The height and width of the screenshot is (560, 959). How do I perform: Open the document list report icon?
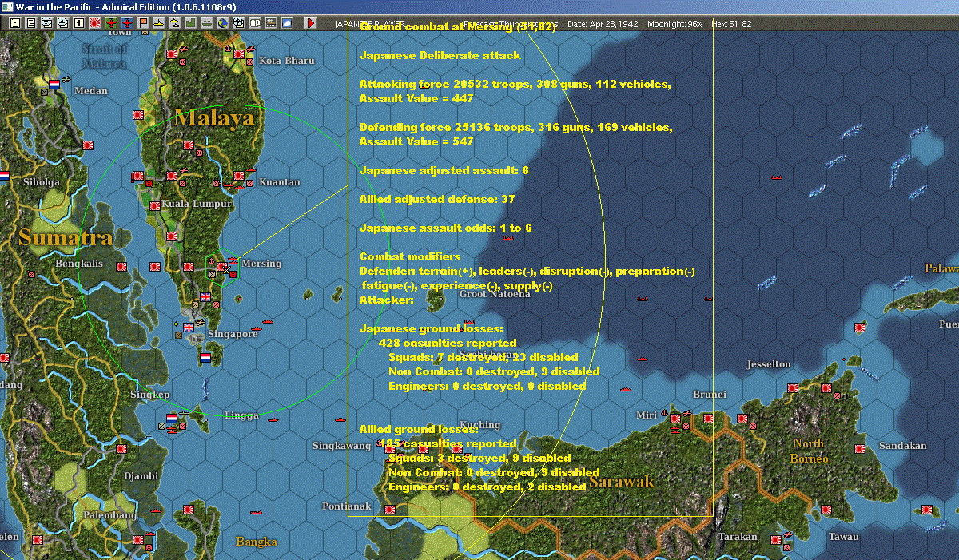point(31,23)
